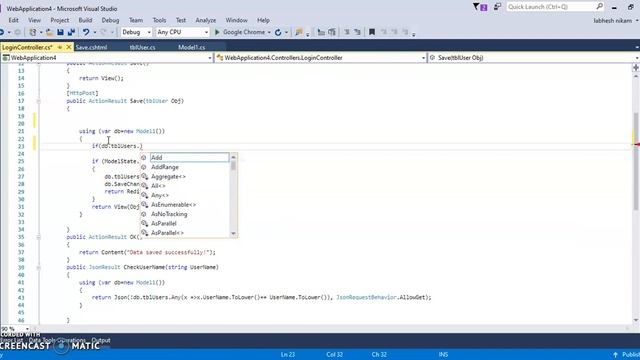Open the Google Chrome browser target dropdown
This screenshot has width=640, height=360.
click(x=269, y=32)
